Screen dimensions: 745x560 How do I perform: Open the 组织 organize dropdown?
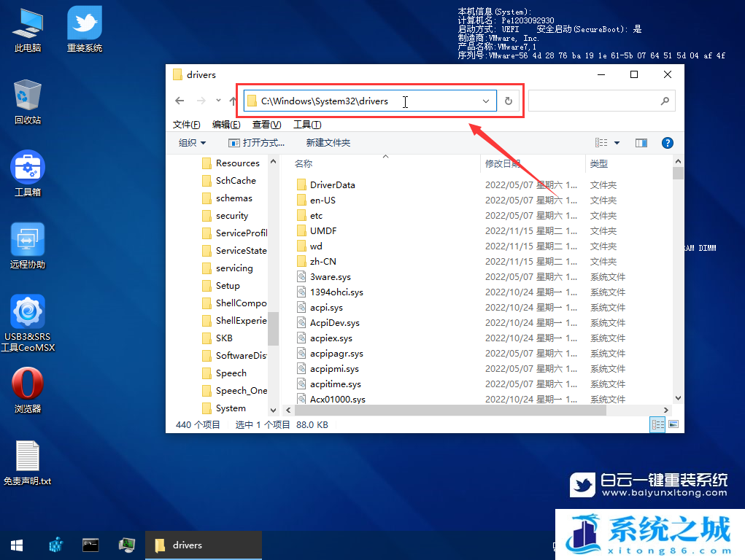pos(192,143)
